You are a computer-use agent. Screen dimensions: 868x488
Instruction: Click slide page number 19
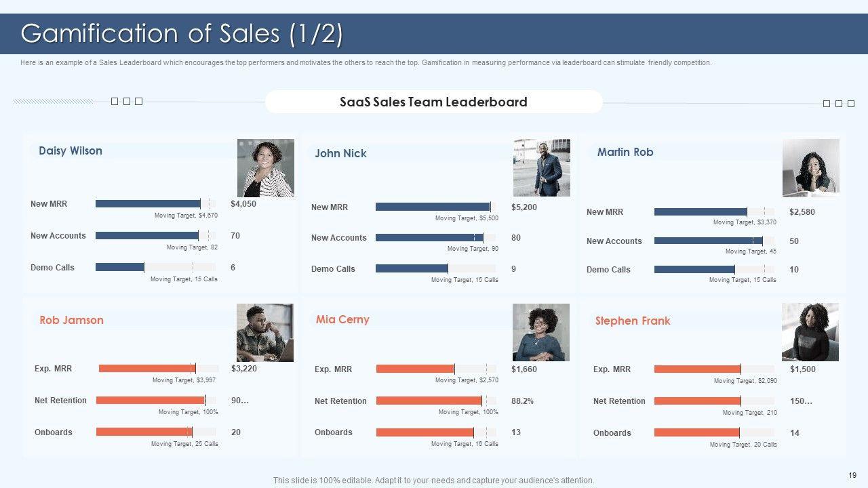pos(852,475)
